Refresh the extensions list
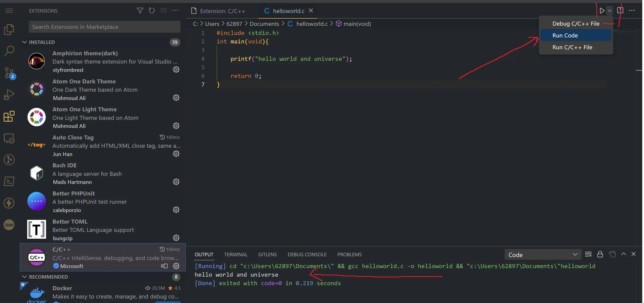Image resolution: width=644 pixels, height=303 pixels. pos(152,11)
